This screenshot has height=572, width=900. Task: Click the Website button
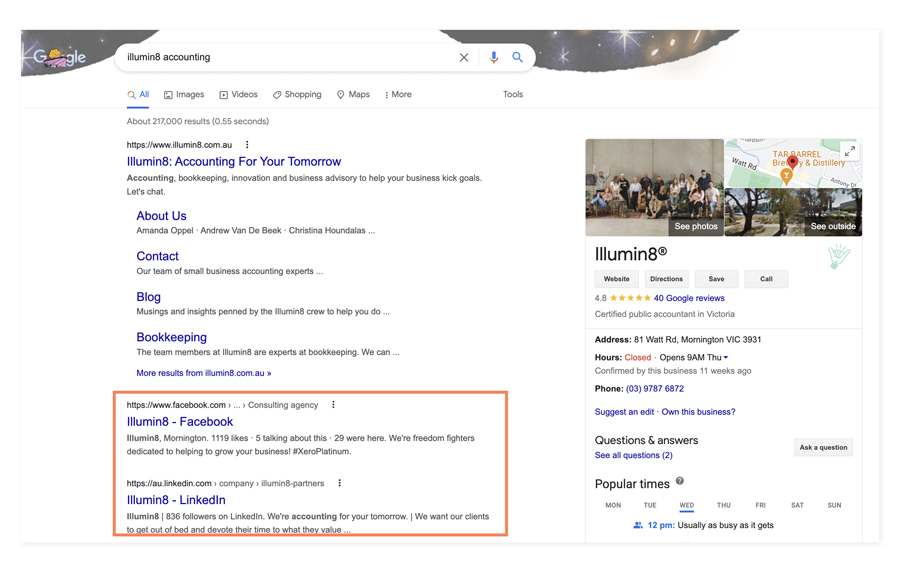616,279
